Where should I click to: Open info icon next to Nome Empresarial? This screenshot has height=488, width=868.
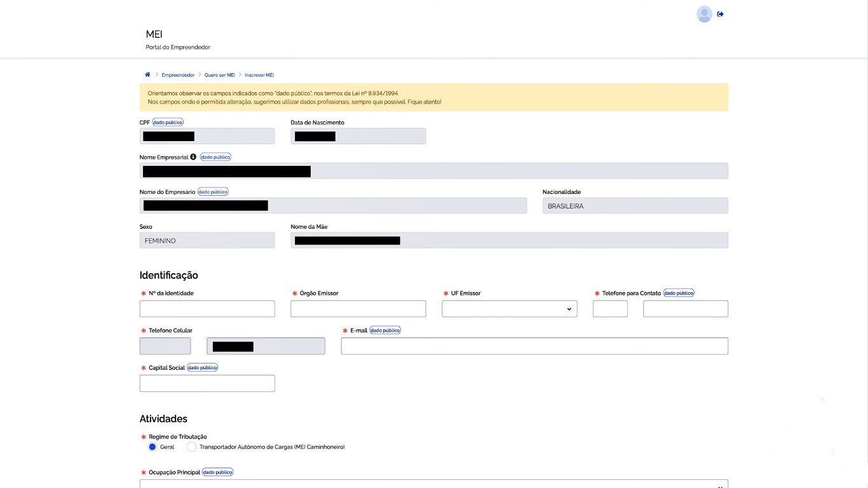193,157
